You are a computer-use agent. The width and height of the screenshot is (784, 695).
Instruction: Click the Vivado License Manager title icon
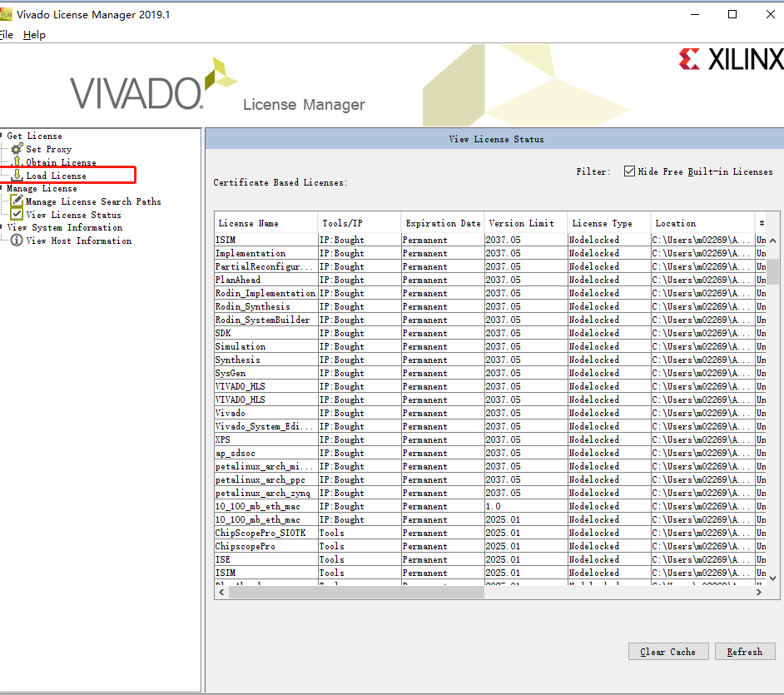[6, 14]
